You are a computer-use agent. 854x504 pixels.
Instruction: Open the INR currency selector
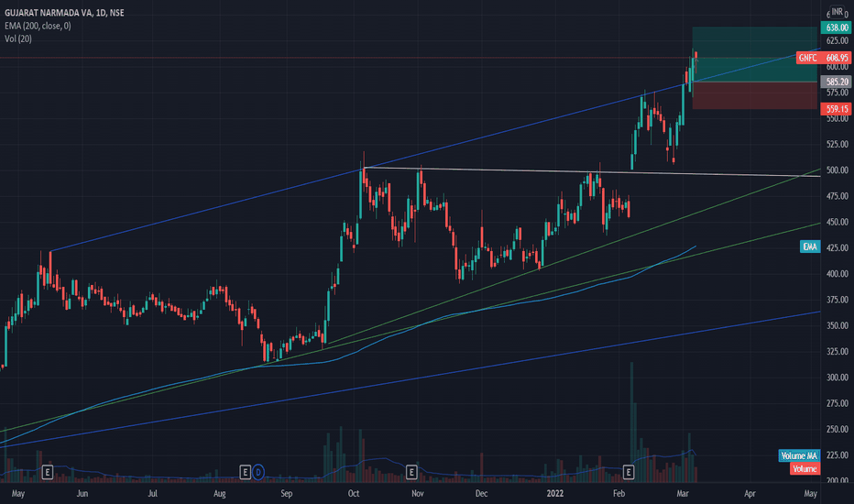tap(838, 11)
